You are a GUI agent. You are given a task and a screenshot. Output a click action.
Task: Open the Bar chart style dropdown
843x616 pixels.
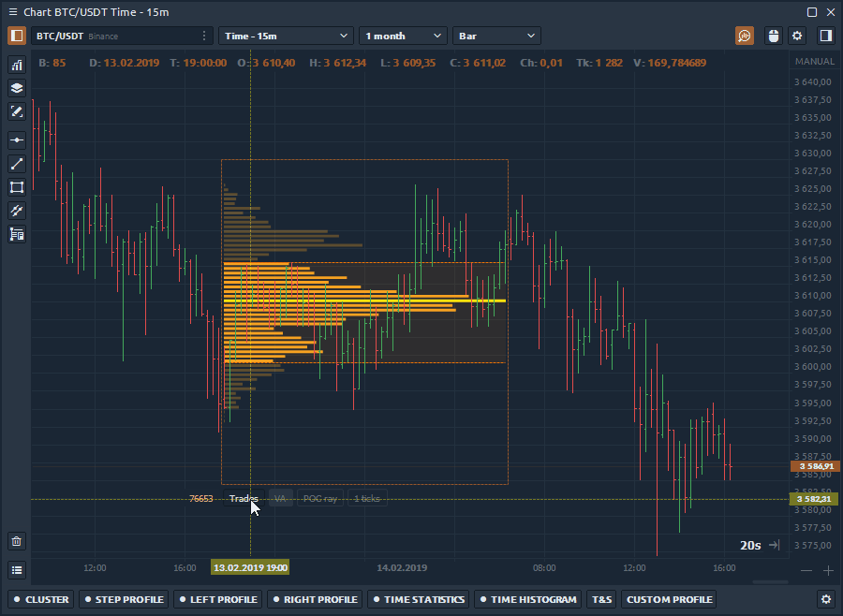[496, 36]
